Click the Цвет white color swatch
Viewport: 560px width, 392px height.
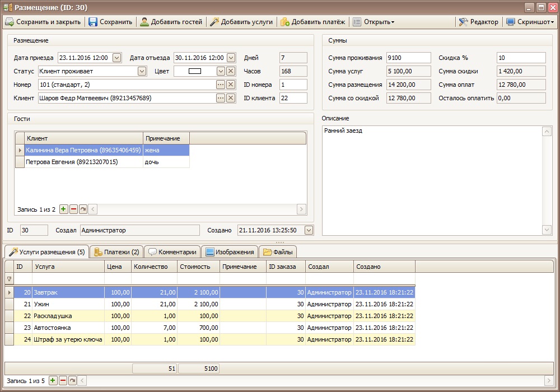click(x=195, y=71)
